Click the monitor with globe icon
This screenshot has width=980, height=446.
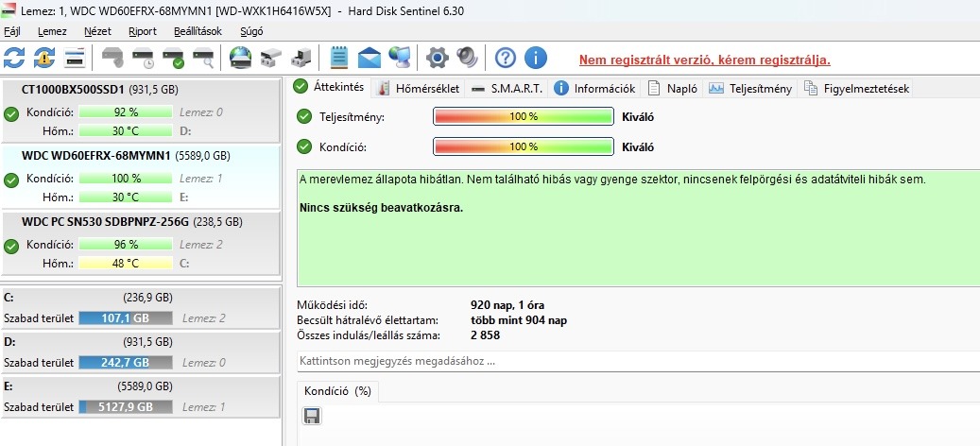pos(400,58)
